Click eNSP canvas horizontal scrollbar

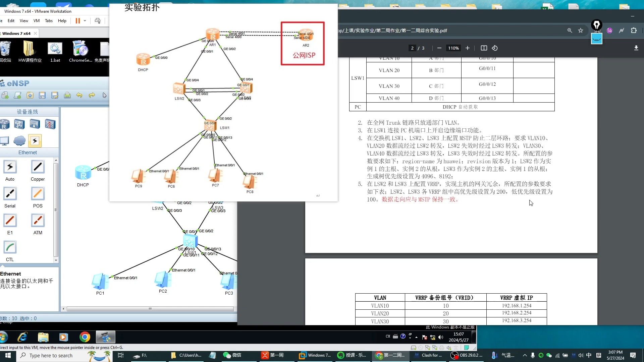click(x=150, y=309)
